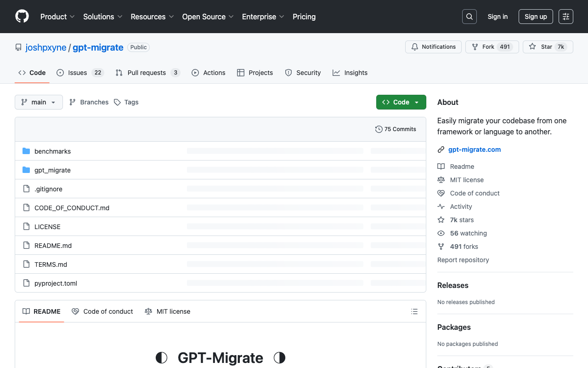This screenshot has height=368, width=588.
Task: Open the LICENSE file name
Action: (x=47, y=227)
